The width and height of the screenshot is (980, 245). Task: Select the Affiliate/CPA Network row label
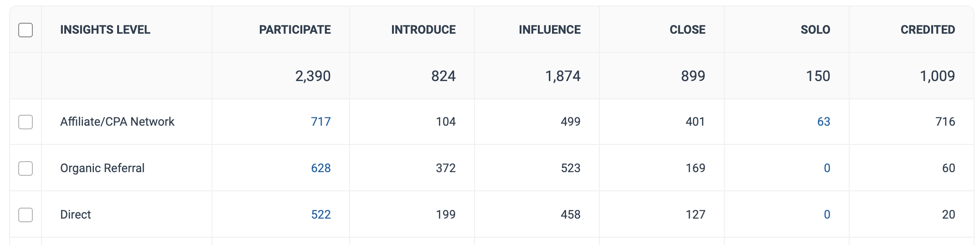[117, 122]
